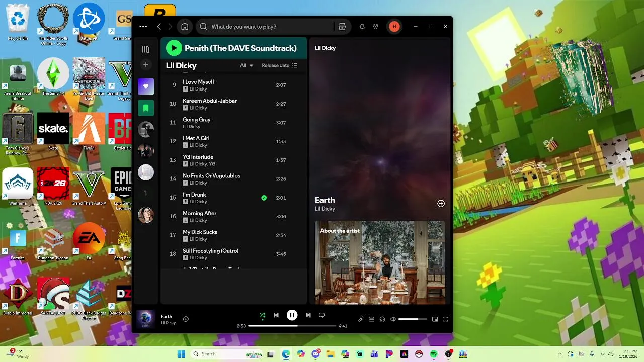Open the Earth album art in player bar
Image resolution: width=644 pixels, height=362 pixels.
pos(146,319)
